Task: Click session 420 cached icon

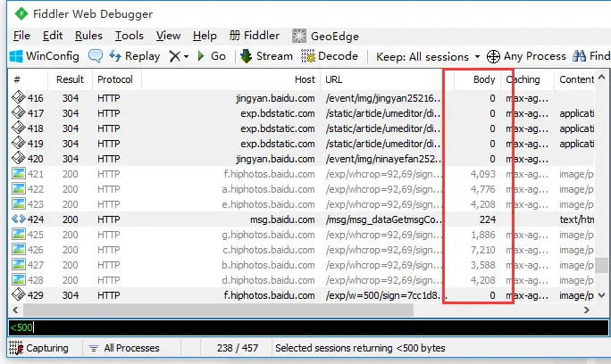Action: coord(19,158)
